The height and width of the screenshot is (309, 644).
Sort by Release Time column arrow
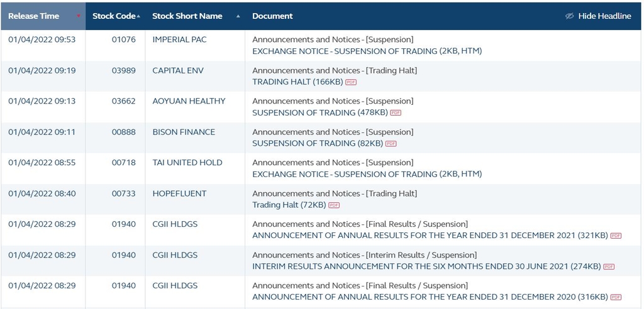(x=79, y=16)
